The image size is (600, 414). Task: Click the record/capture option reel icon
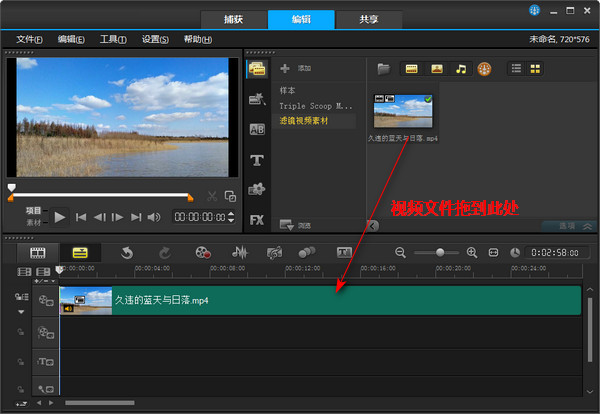click(204, 253)
